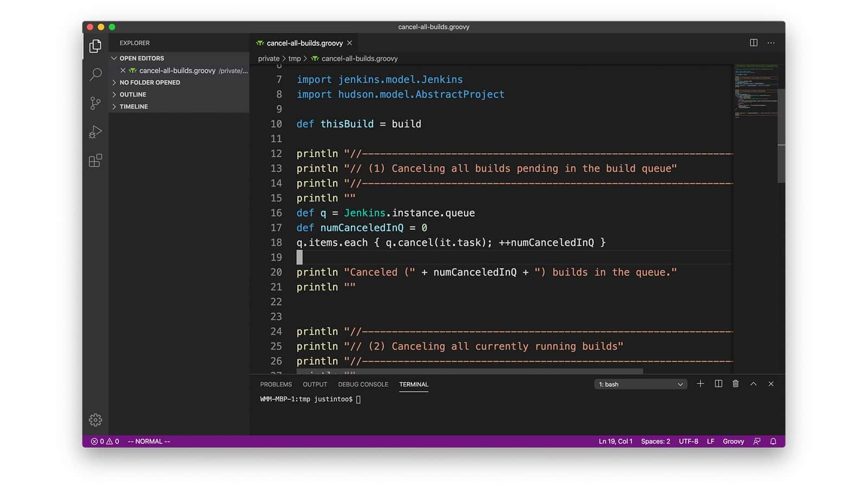Open the 1: bash terminal dropdown
This screenshot has height=488, width=868.
click(x=640, y=384)
